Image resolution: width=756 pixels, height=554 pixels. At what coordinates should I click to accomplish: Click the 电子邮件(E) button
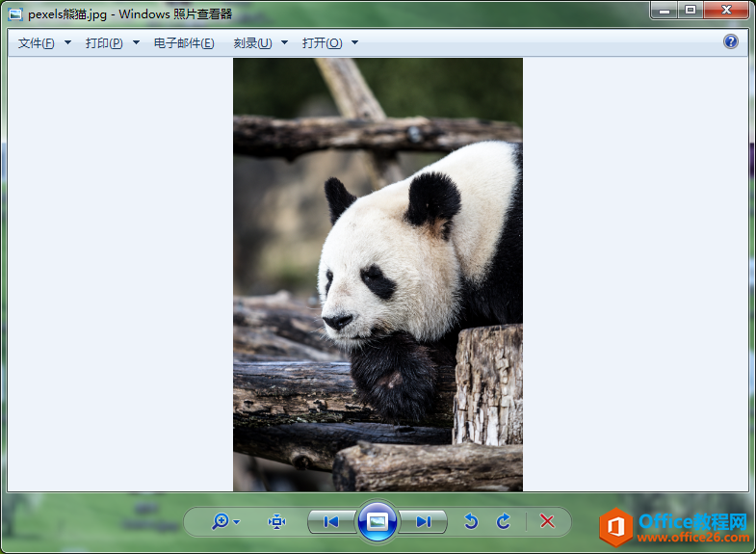tap(184, 43)
